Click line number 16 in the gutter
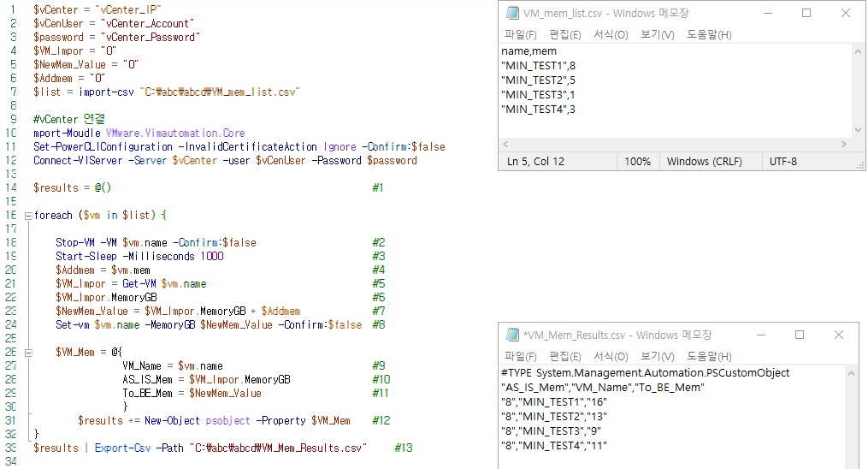Image resolution: width=868 pixels, height=469 pixels. (x=11, y=216)
